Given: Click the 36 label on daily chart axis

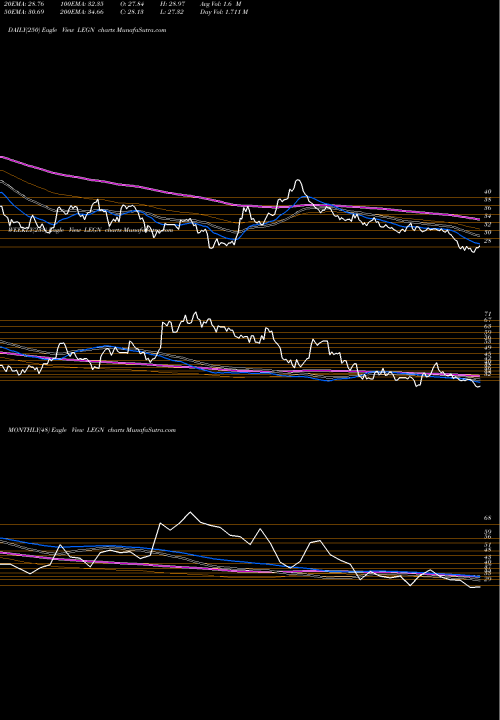Looking at the screenshot, I should pyautogui.click(x=488, y=208).
